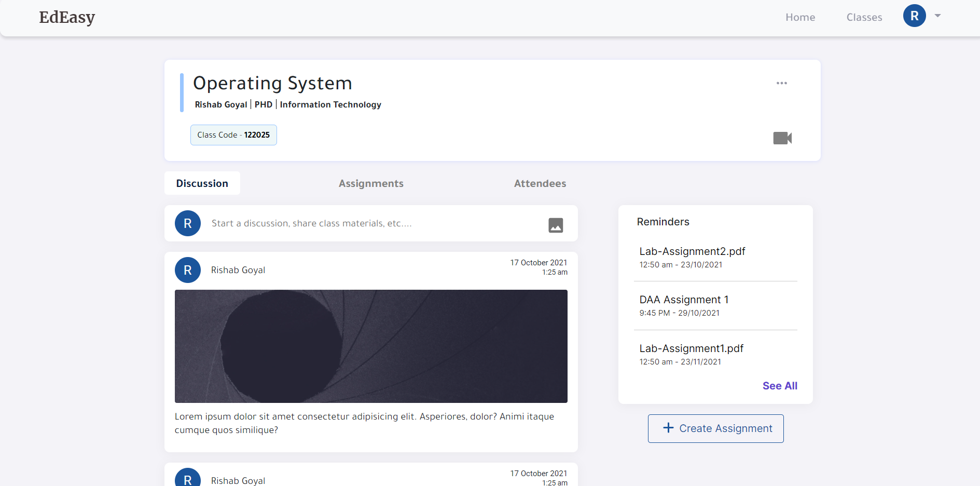Start video call with camera icon
The image size is (980, 486).
tap(782, 138)
